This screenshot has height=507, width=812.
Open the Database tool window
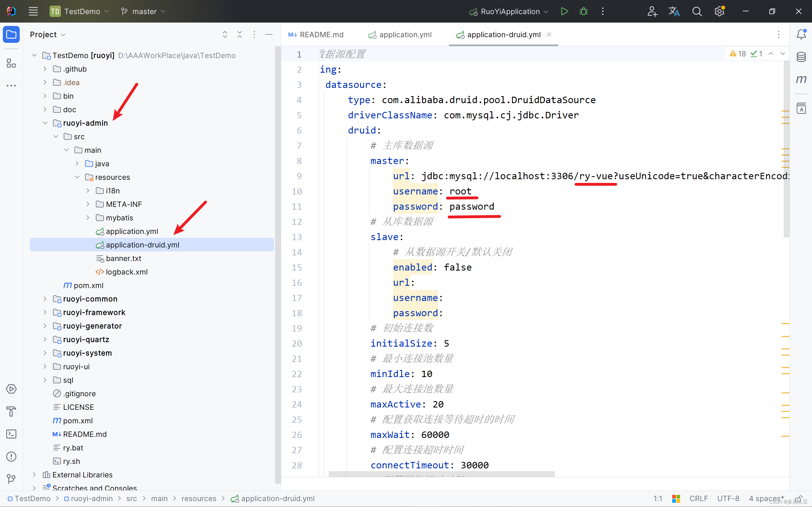coord(801,57)
